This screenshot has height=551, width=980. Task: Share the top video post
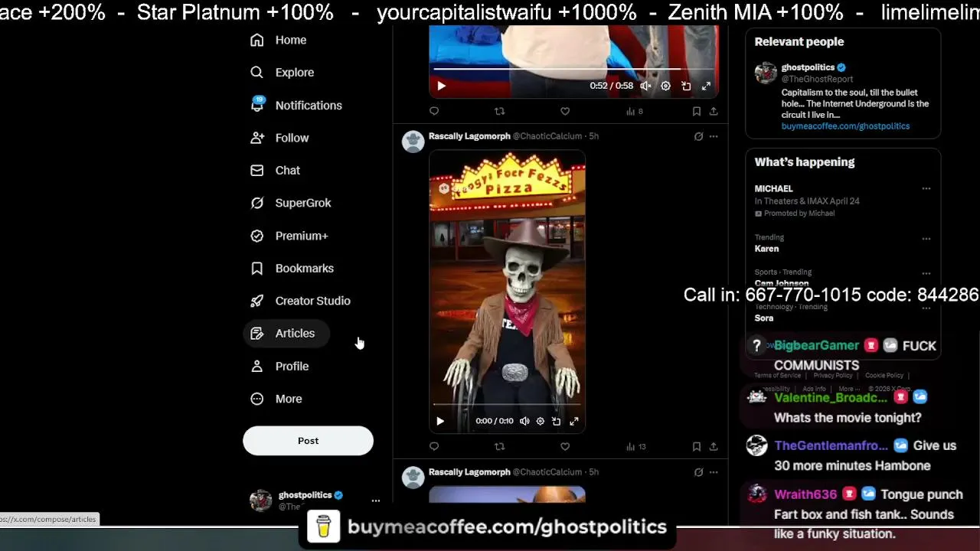713,112
